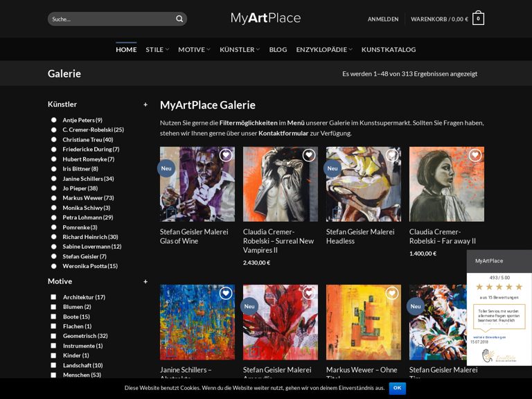
Task: Filter by artist Christiane Treu
Action: point(53,139)
